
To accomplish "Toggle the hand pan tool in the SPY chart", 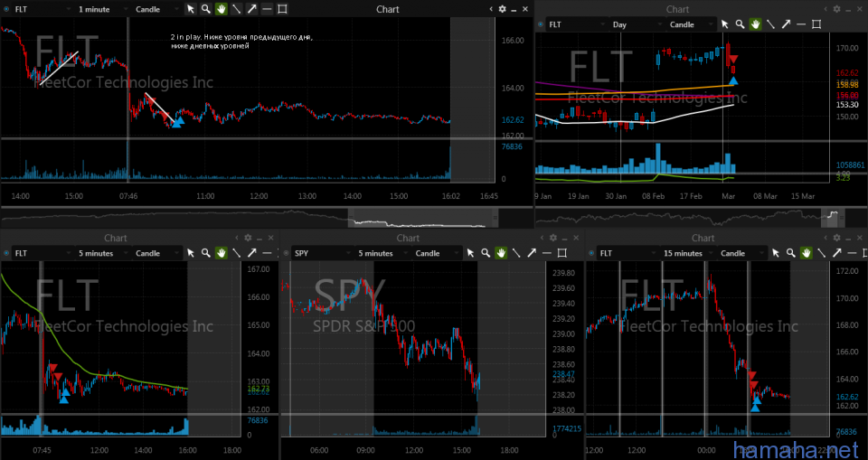I will 501,253.
